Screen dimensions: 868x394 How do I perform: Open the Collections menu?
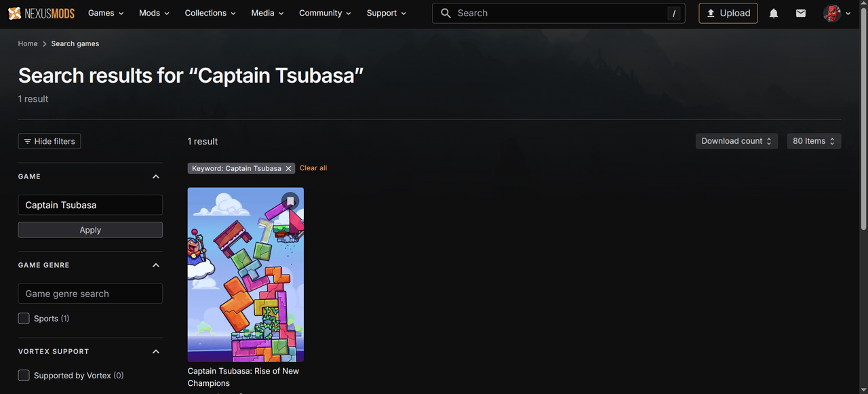(x=210, y=13)
